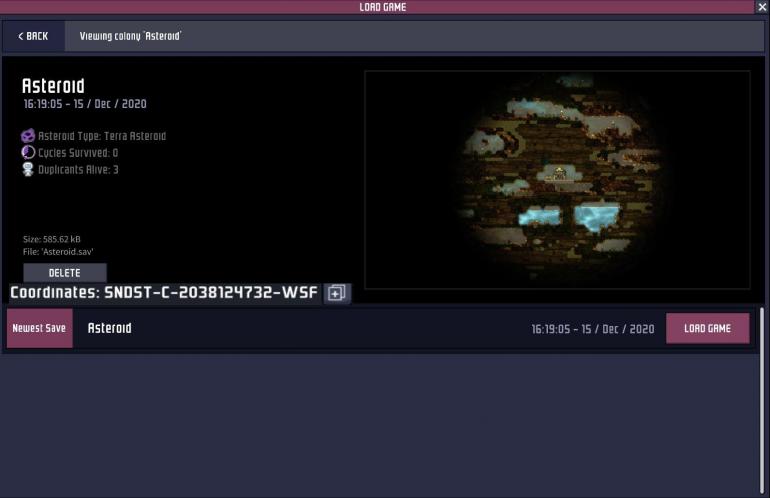
Task: Click the 'Viewing colony Asteroid' header text
Action: [x=131, y=36]
